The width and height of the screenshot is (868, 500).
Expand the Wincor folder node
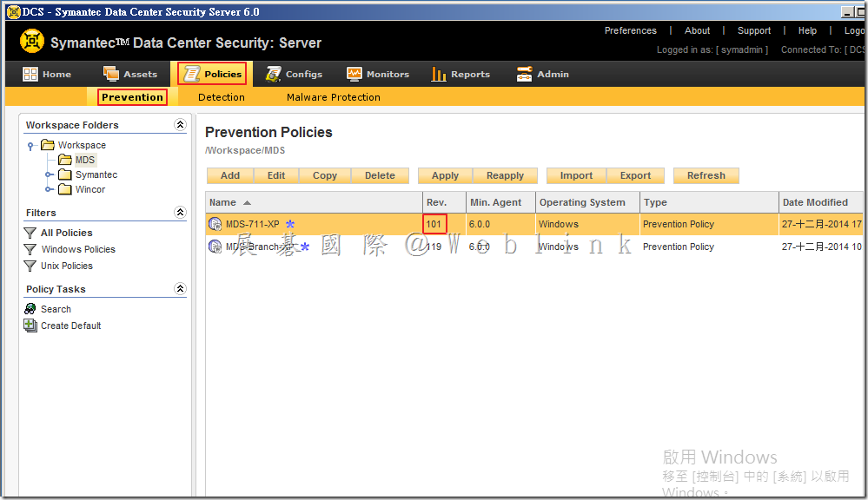(49, 189)
